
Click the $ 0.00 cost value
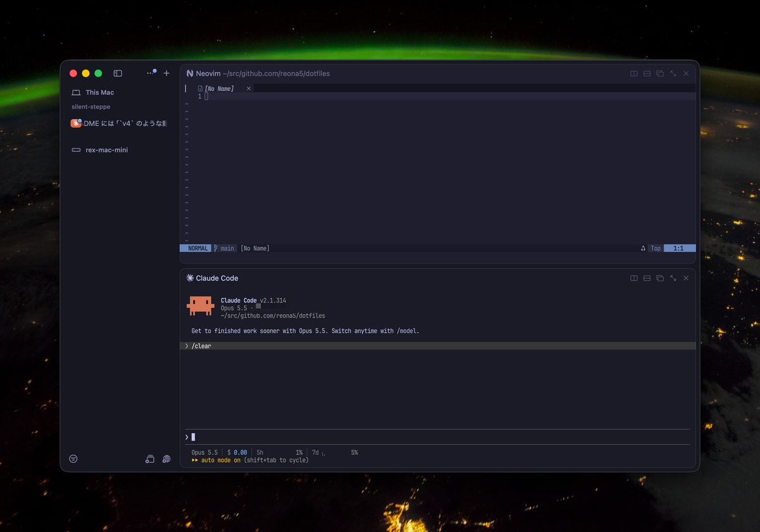point(237,453)
